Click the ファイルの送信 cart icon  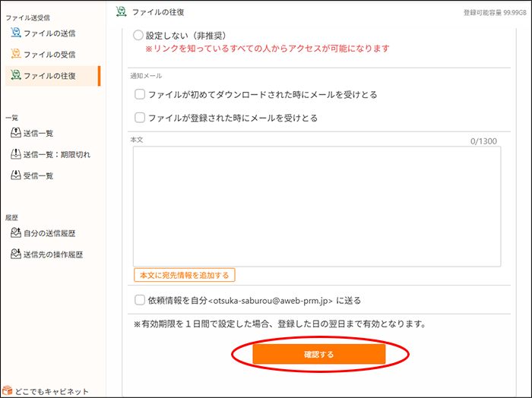tap(16, 33)
